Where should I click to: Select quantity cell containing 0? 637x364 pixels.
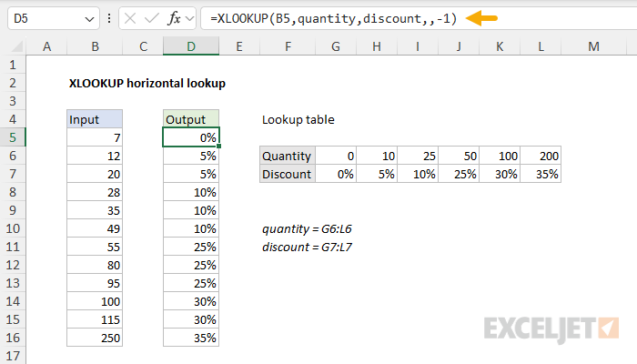click(x=336, y=156)
